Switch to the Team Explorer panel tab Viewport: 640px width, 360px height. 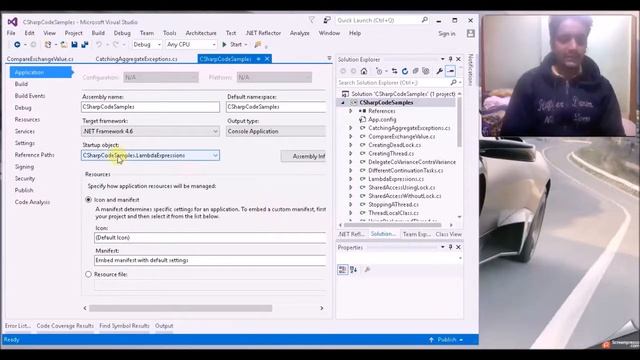416,234
